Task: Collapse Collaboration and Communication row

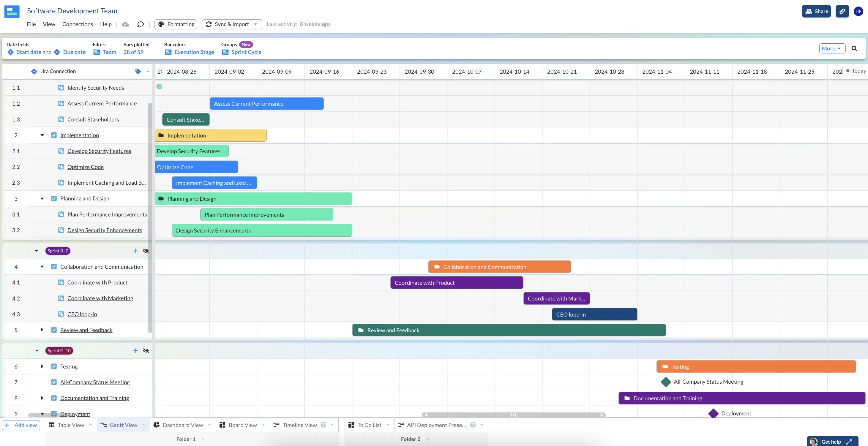Action: click(42, 266)
